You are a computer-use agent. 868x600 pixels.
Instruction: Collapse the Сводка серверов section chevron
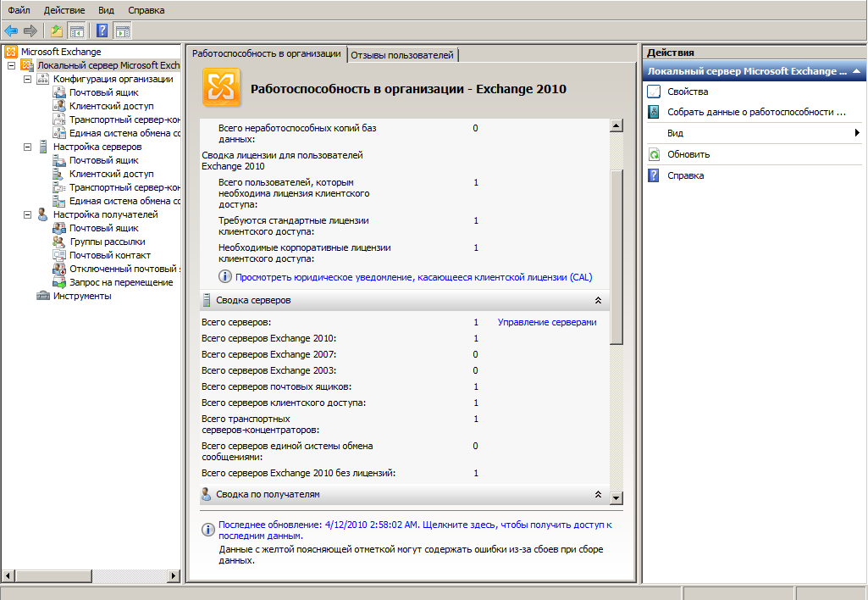[598, 300]
